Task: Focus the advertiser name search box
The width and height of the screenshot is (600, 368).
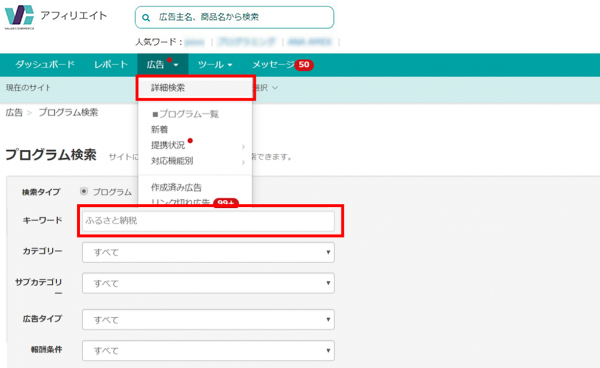Action: coord(234,17)
